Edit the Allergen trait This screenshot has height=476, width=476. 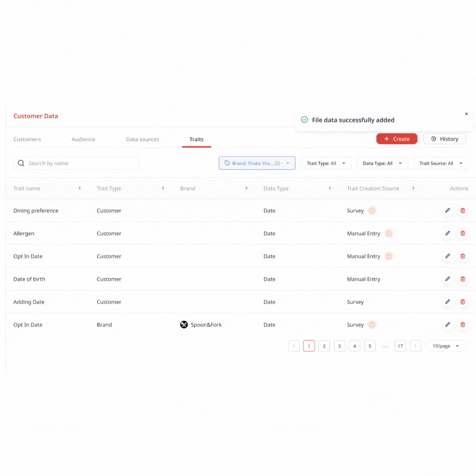click(447, 233)
